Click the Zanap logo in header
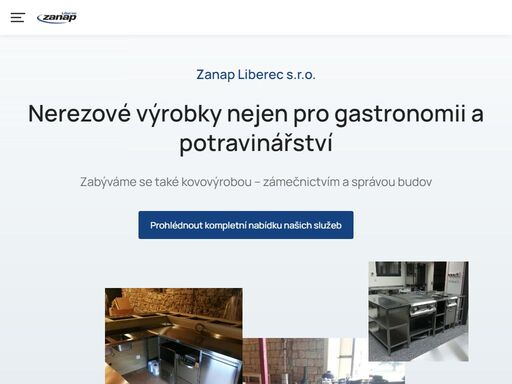Image resolution: width=512 pixels, height=384 pixels. pyautogui.click(x=57, y=18)
